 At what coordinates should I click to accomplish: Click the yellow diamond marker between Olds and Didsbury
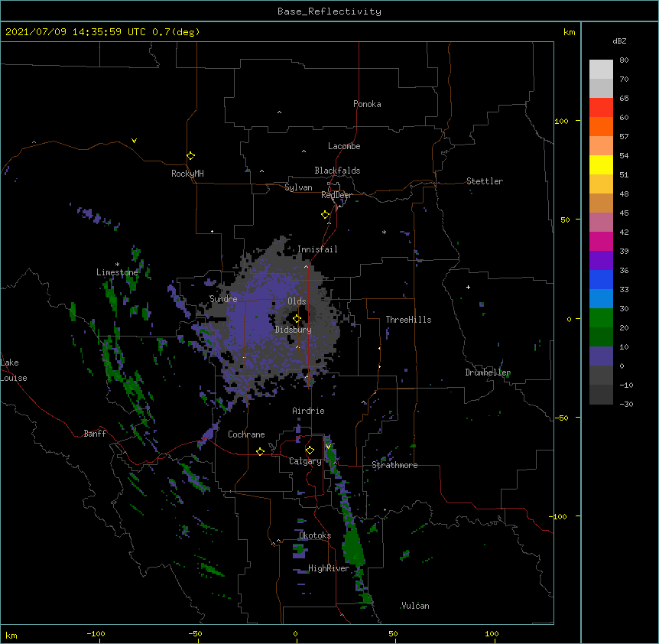(x=297, y=319)
